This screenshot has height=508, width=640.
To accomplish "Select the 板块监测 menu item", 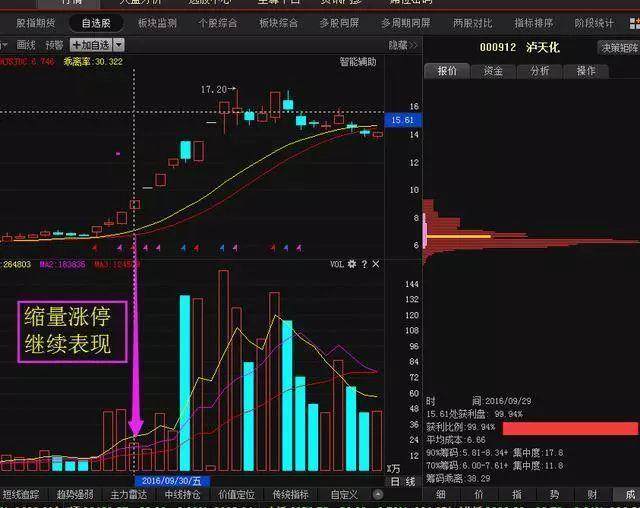I will 157,23.
